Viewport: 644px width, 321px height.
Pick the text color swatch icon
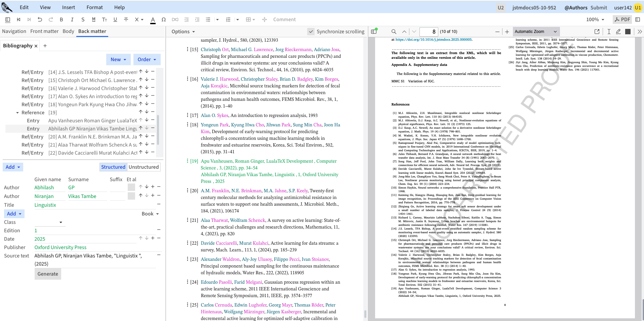tap(153, 19)
